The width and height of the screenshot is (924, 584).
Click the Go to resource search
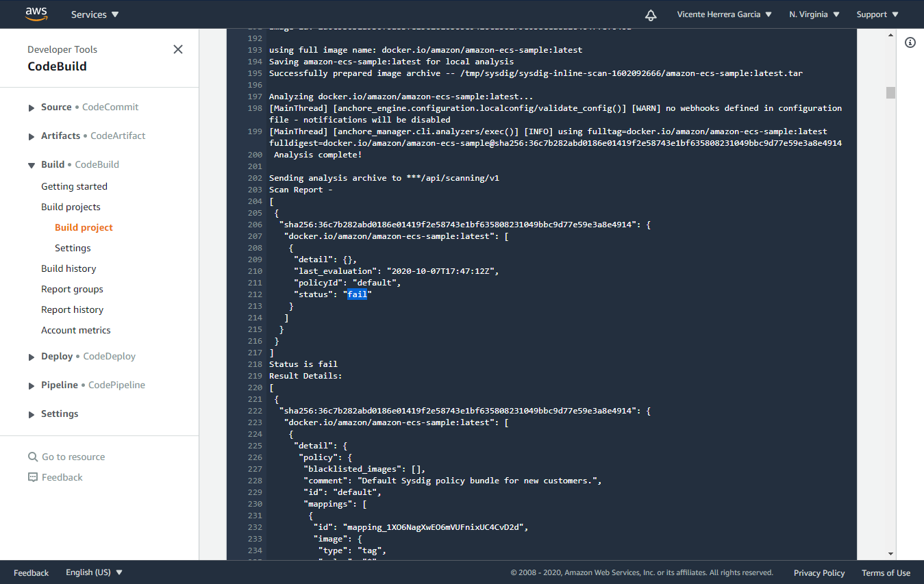tap(73, 457)
